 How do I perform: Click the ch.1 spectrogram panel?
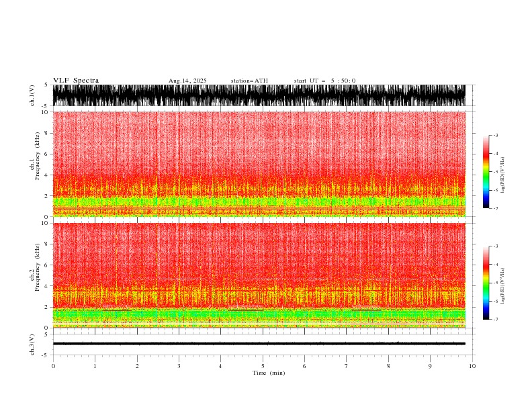click(259, 164)
